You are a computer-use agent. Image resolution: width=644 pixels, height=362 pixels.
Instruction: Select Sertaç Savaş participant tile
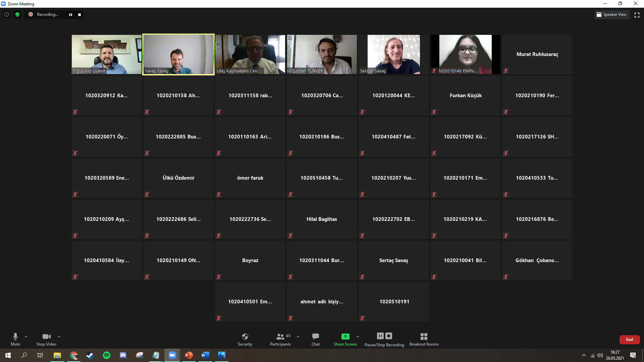(x=394, y=260)
